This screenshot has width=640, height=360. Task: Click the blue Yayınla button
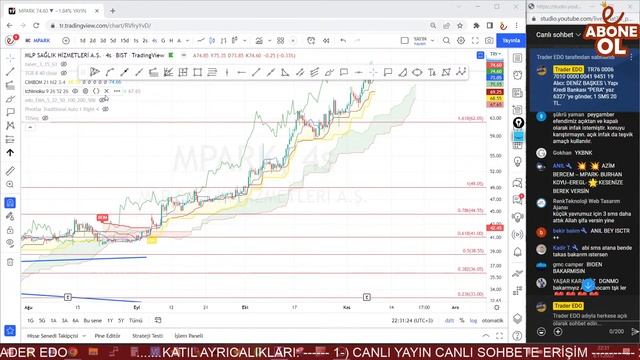511,40
